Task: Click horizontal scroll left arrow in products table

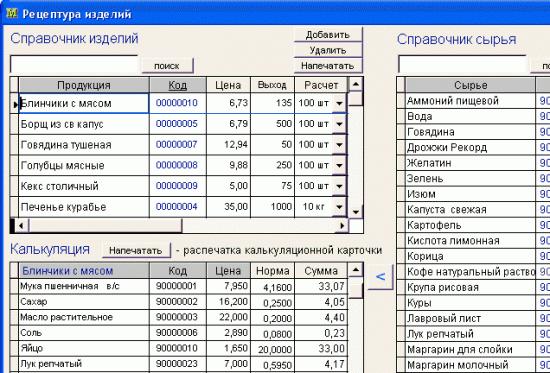Action: click(21, 226)
